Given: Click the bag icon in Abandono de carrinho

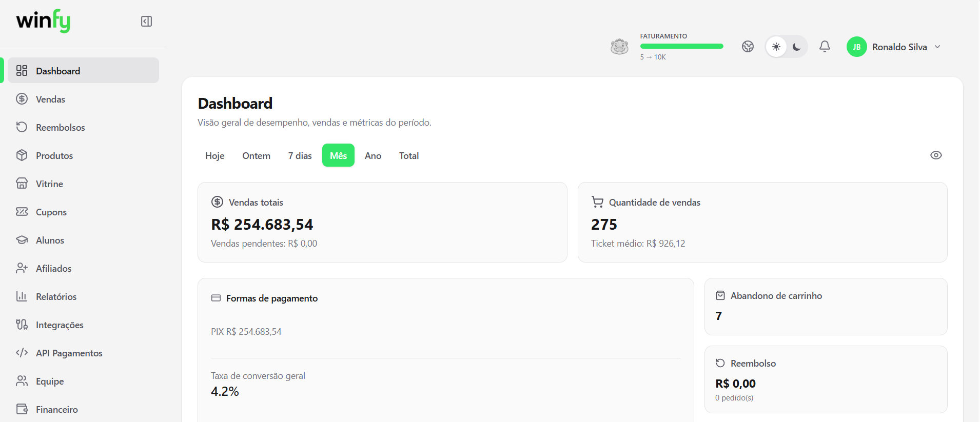Looking at the screenshot, I should coord(720,295).
